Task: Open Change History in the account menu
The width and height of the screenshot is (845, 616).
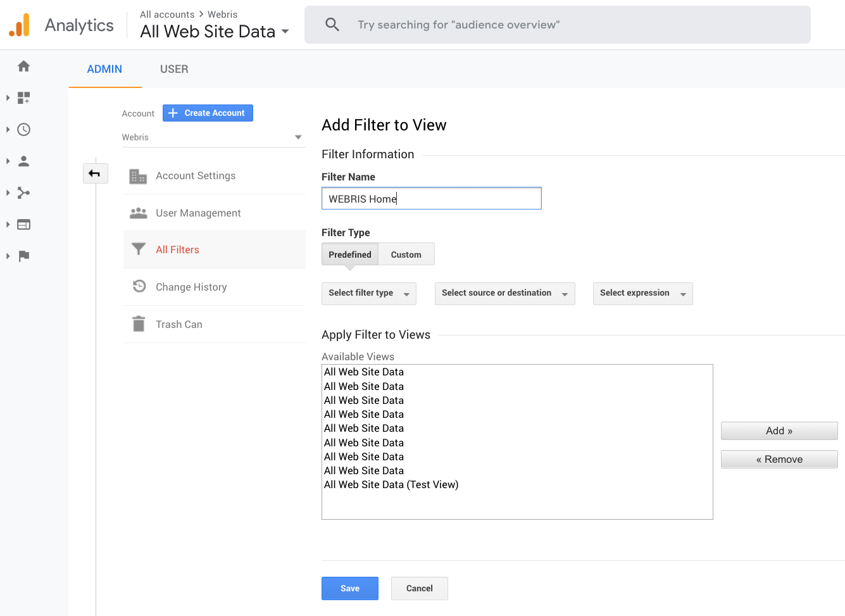Action: point(191,287)
